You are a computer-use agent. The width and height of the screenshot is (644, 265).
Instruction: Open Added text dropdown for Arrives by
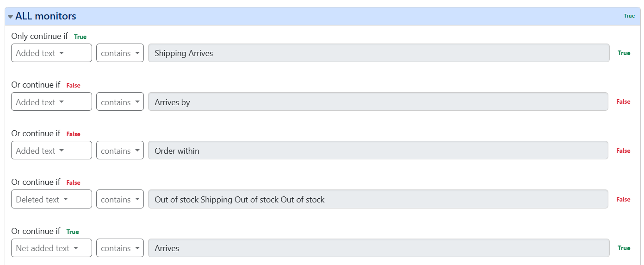[x=51, y=101]
